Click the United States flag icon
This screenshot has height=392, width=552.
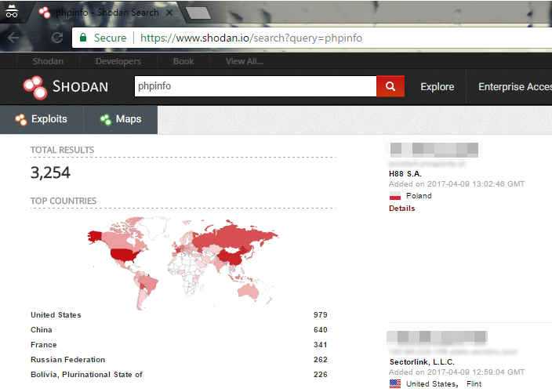click(395, 384)
